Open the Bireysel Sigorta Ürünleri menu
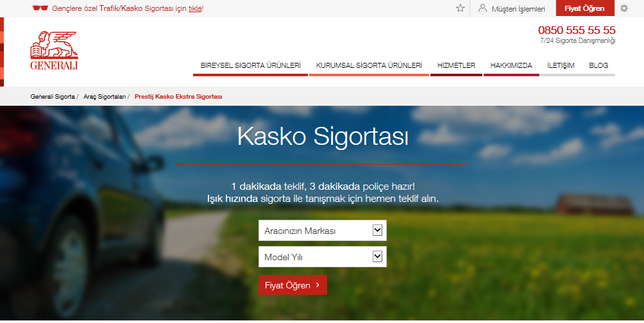 pos(250,65)
